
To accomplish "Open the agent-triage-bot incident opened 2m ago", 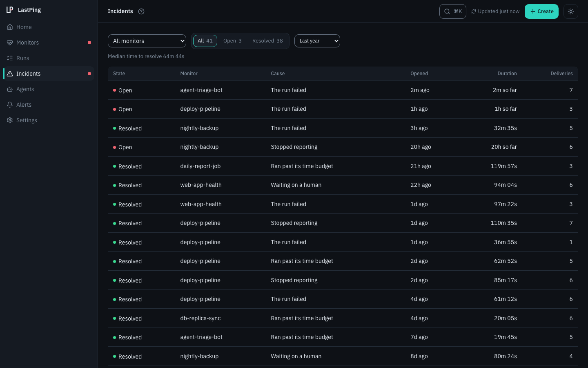I will tap(343, 90).
